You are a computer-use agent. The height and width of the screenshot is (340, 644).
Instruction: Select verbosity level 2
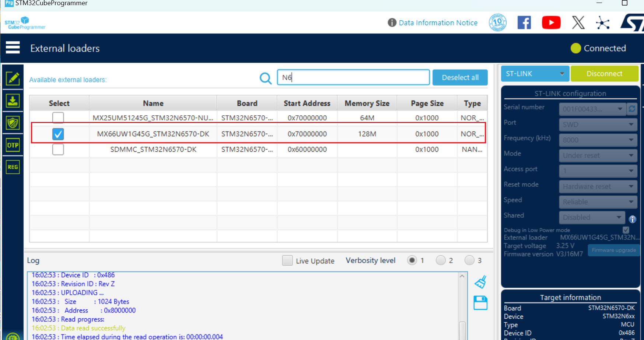[x=441, y=260]
